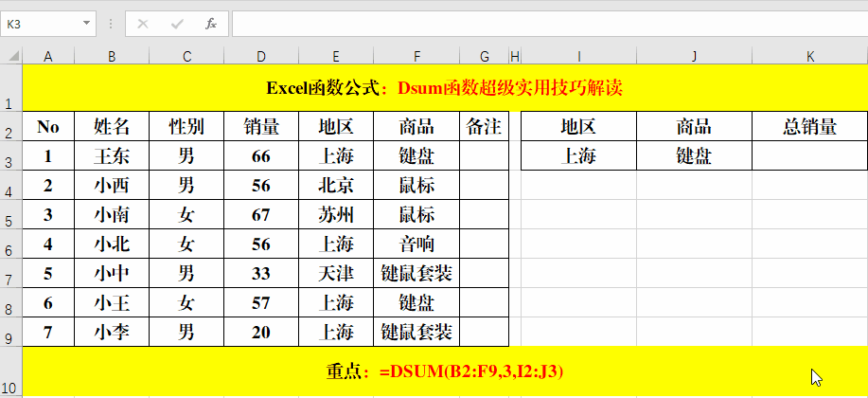Select the 销量 column header cell
Viewport: 868px width, 398px height.
point(261,127)
